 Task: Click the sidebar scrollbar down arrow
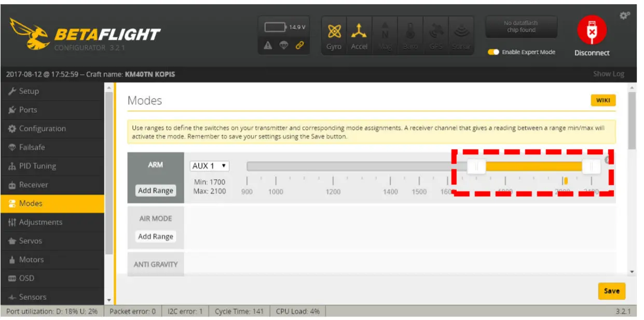[x=108, y=300]
